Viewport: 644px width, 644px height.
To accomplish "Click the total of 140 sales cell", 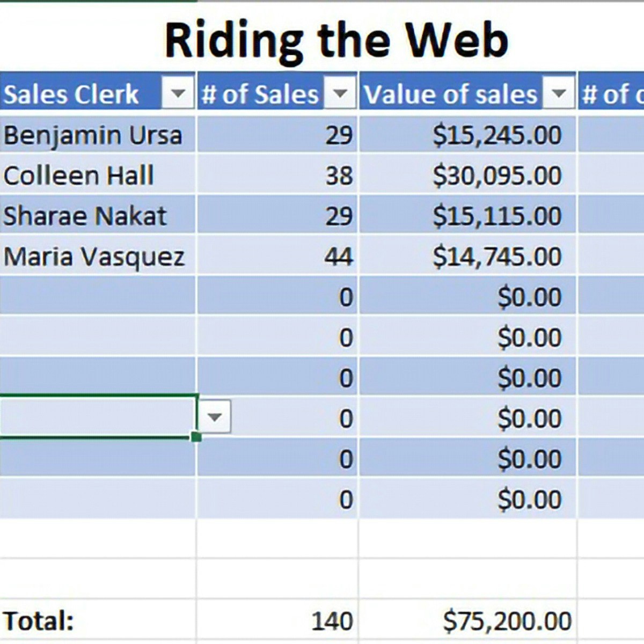I will [332, 621].
